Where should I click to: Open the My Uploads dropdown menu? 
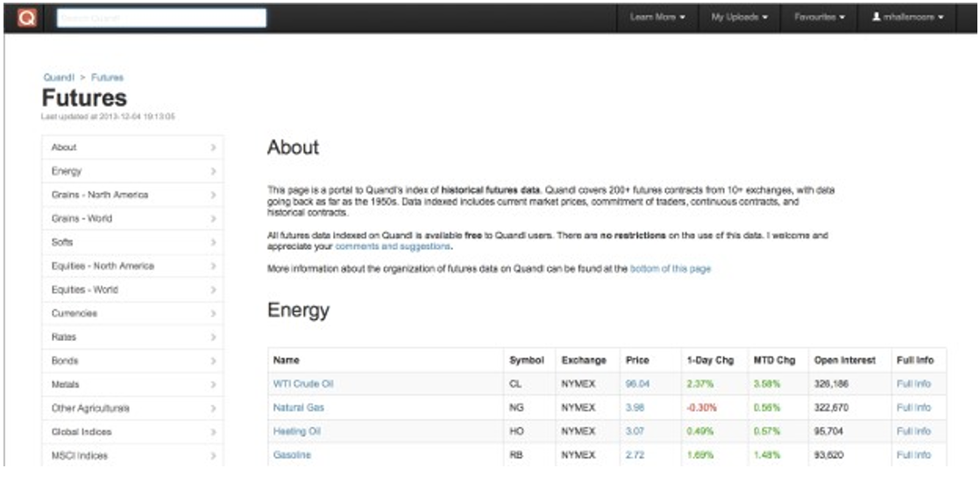[x=739, y=18]
